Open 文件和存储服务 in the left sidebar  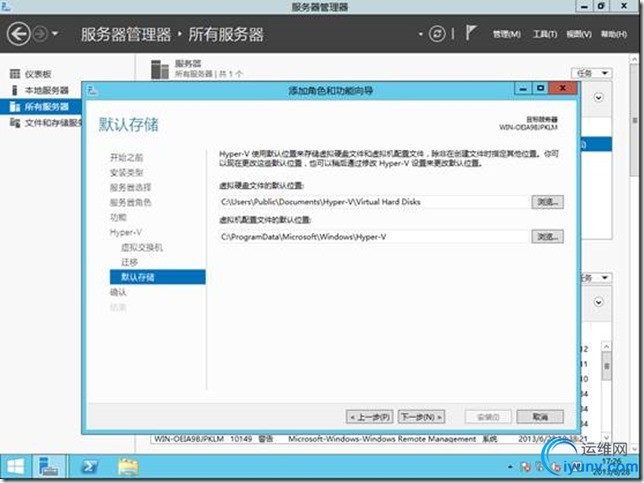coord(53,123)
